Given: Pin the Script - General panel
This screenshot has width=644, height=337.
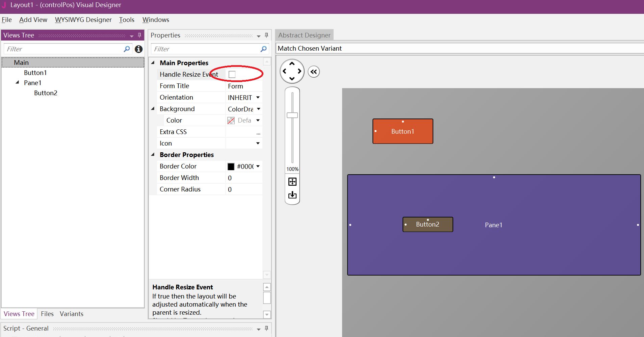Looking at the screenshot, I should [266, 328].
